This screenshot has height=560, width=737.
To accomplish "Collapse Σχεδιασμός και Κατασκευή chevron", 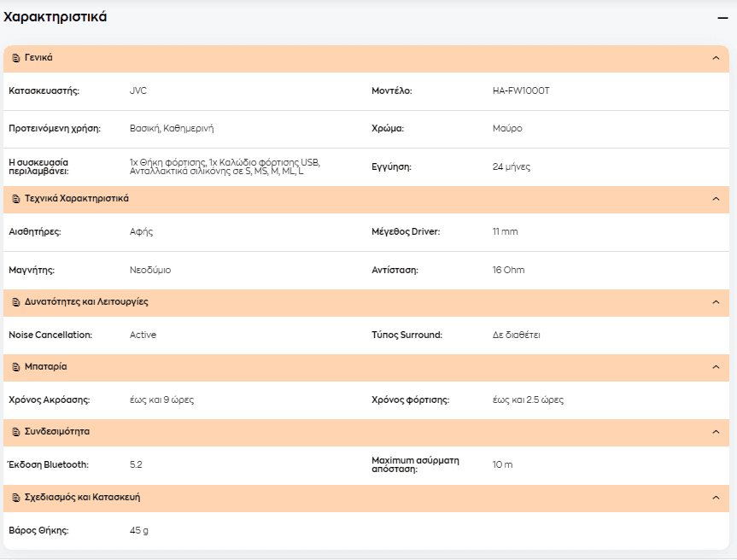I will tap(716, 497).
